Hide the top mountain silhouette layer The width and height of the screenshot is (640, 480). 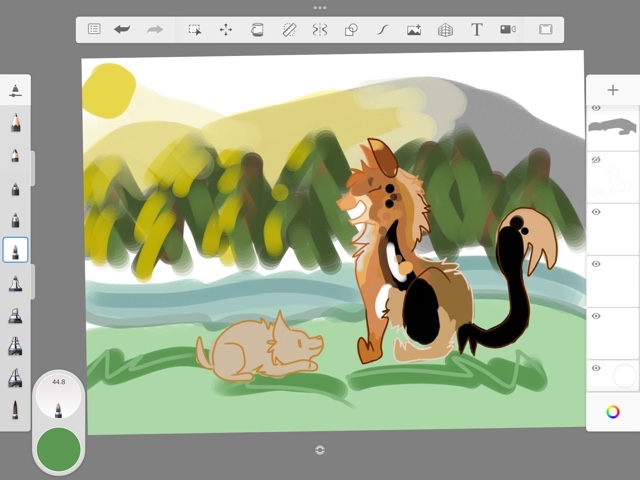pos(596,108)
